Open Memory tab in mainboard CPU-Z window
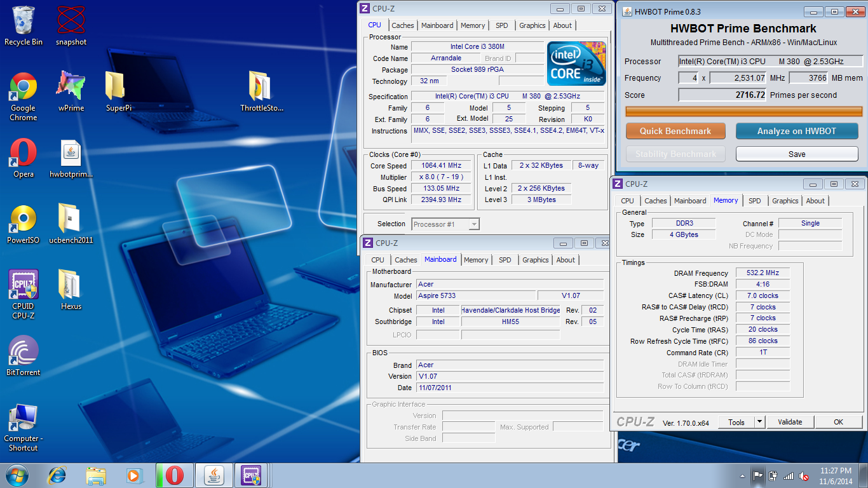 476,260
